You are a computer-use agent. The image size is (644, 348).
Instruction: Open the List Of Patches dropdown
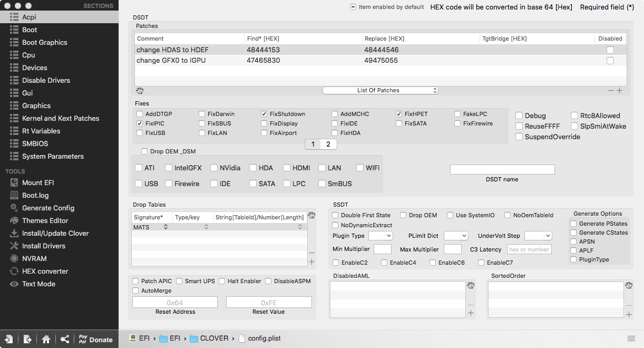pos(380,90)
